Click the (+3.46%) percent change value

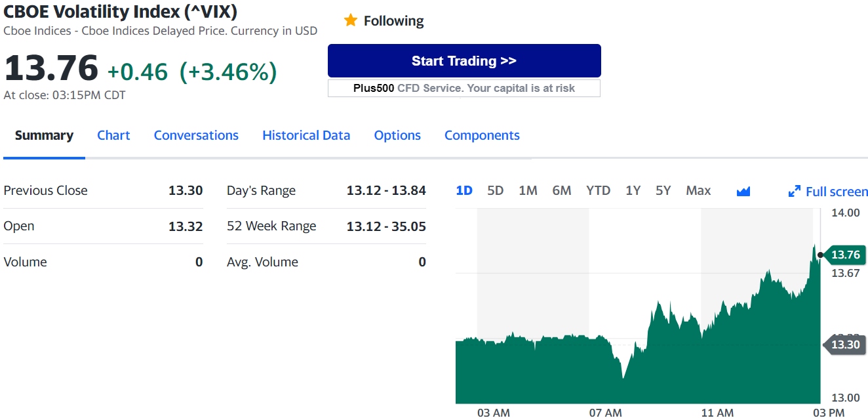(x=228, y=72)
